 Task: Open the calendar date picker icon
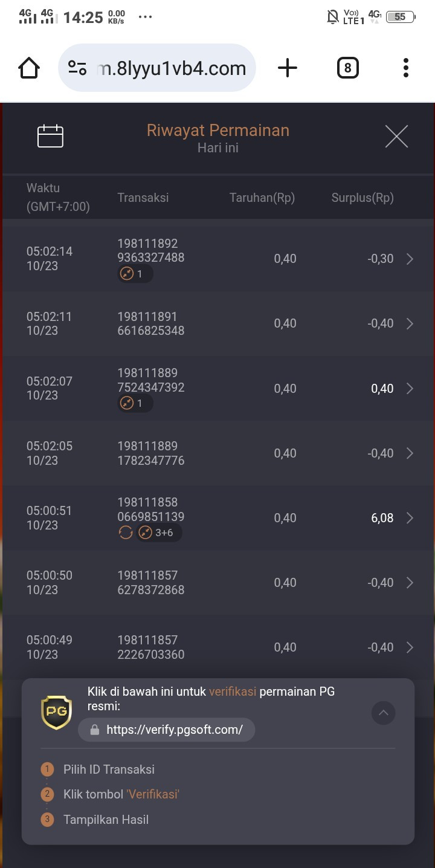pyautogui.click(x=50, y=136)
